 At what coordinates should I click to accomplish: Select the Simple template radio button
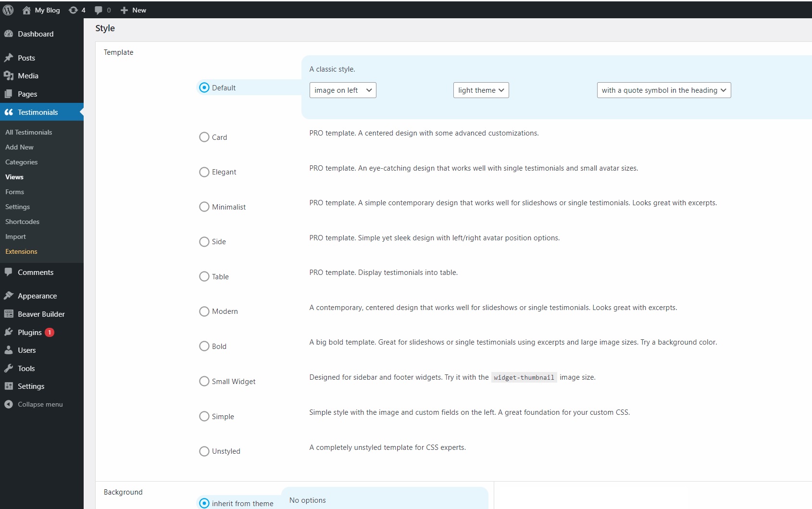click(x=204, y=416)
